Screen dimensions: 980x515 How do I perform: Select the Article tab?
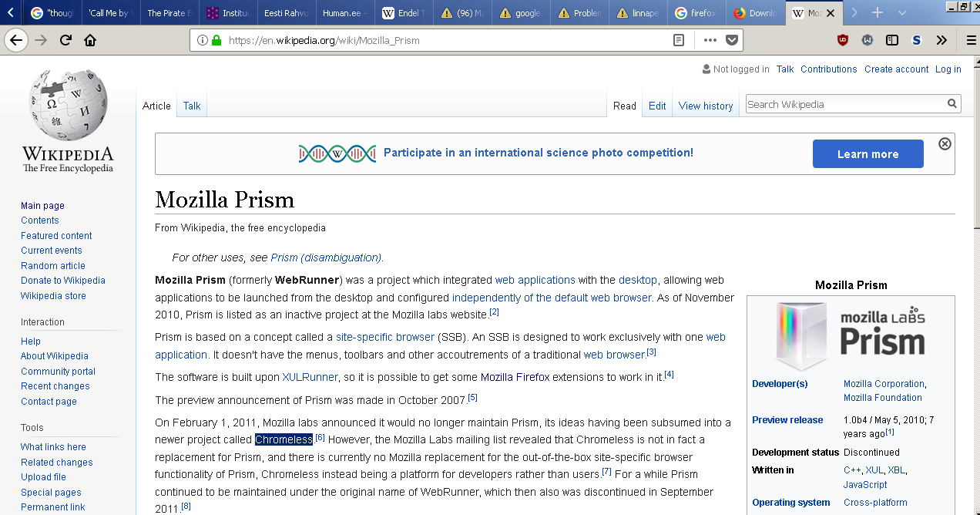[x=156, y=106]
